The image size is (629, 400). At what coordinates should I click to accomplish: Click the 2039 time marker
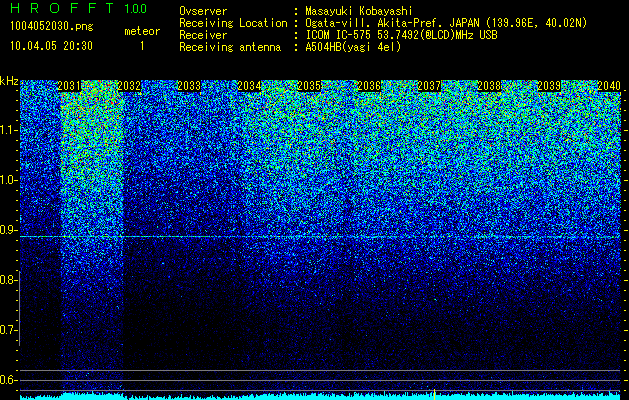click(549, 86)
